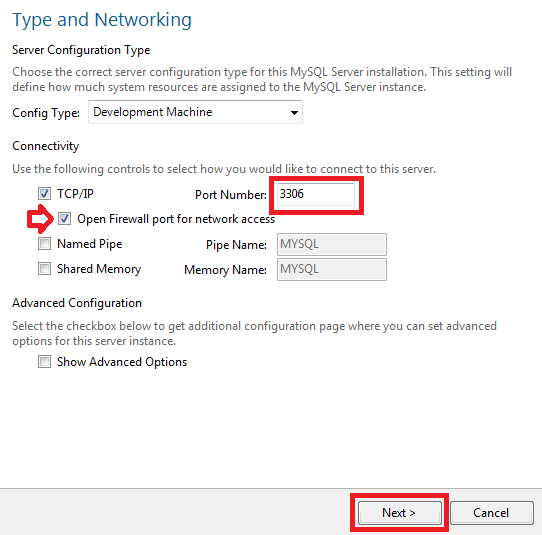542x535 pixels.
Task: Click the Cancel button
Action: [491, 513]
